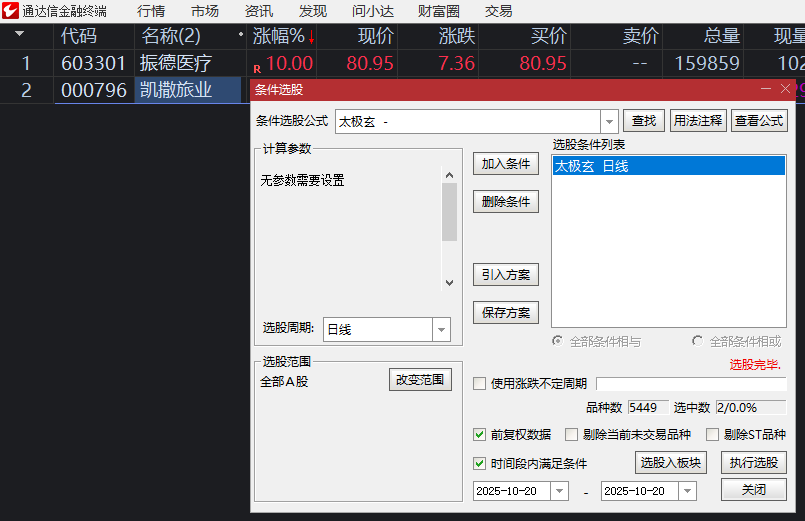Click the 无参数需要设置 text

[x=302, y=180]
